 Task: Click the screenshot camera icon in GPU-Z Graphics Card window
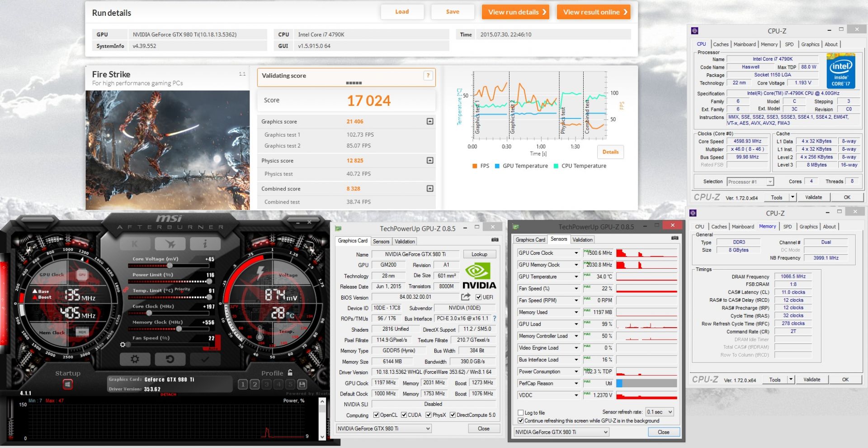[x=495, y=240]
